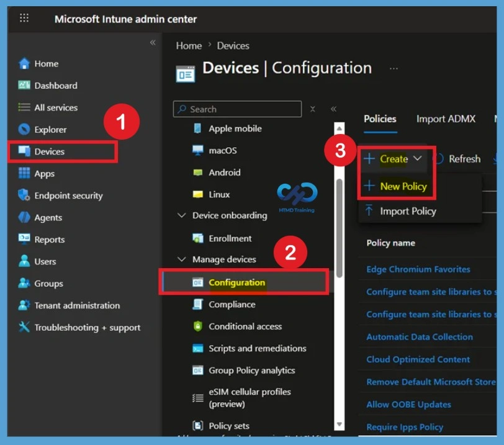Open the Allow OOBE Updates policy
The width and height of the screenshot is (504, 445).
(408, 404)
